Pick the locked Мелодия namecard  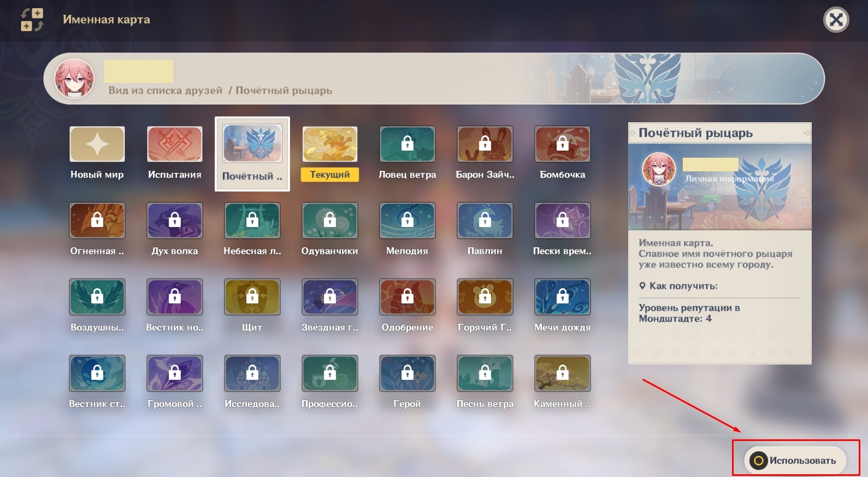pos(408,220)
